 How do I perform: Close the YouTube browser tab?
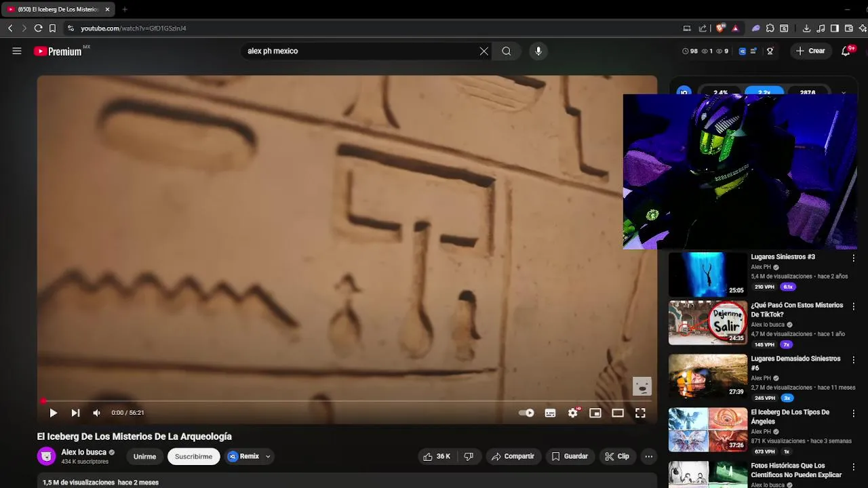tap(107, 9)
